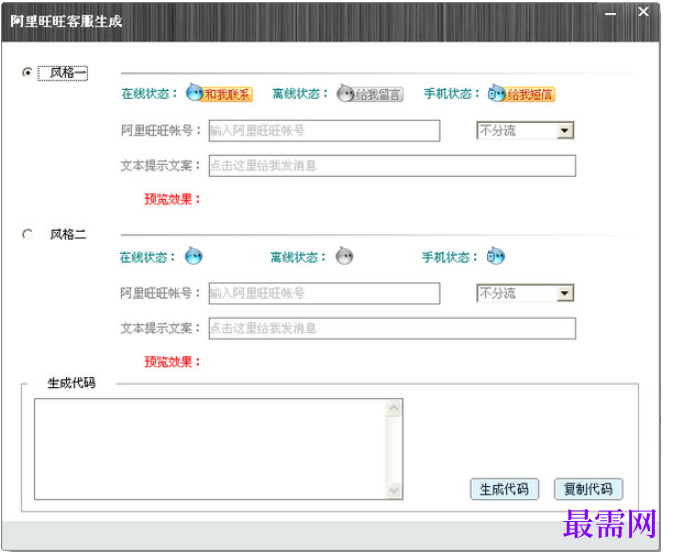Focus the 文本提示文案 field in 风格一
Viewport: 675px width, 555px height.
(392, 166)
